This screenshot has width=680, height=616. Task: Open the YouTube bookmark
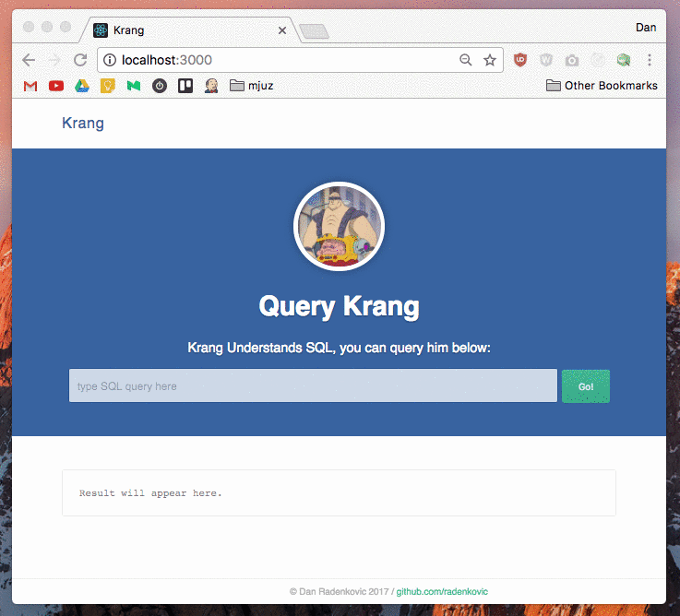(56, 86)
